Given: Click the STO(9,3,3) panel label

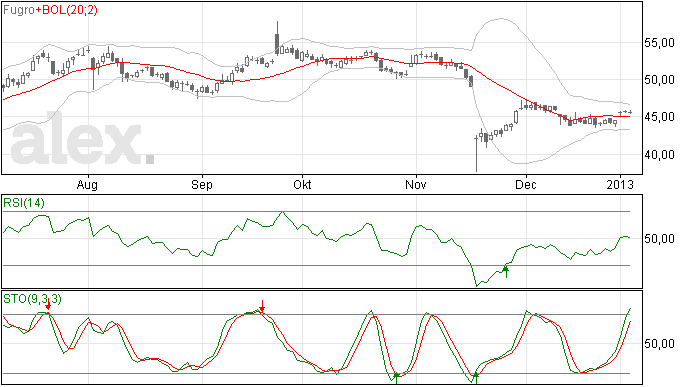Looking at the screenshot, I should [32, 299].
